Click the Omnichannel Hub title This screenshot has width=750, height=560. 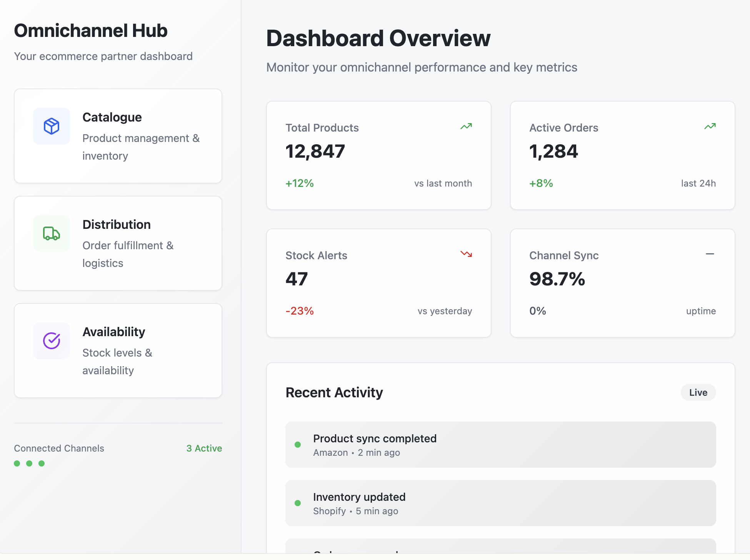pyautogui.click(x=91, y=31)
